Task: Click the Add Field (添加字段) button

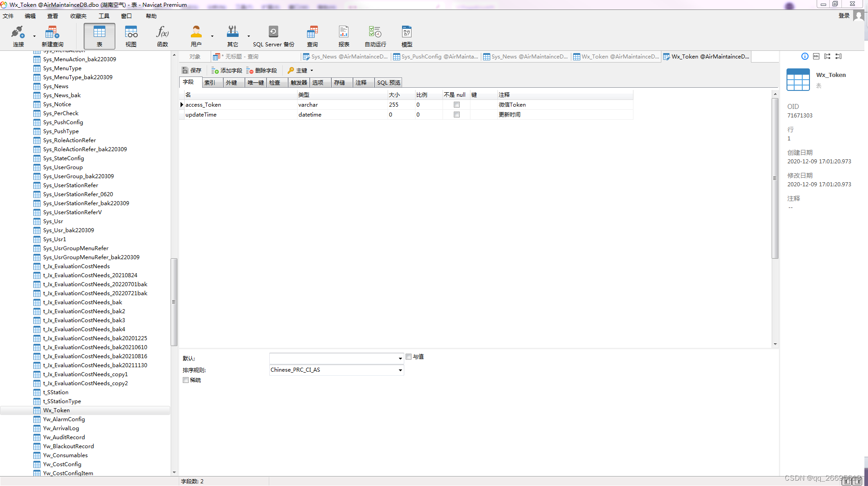Action: click(x=227, y=71)
